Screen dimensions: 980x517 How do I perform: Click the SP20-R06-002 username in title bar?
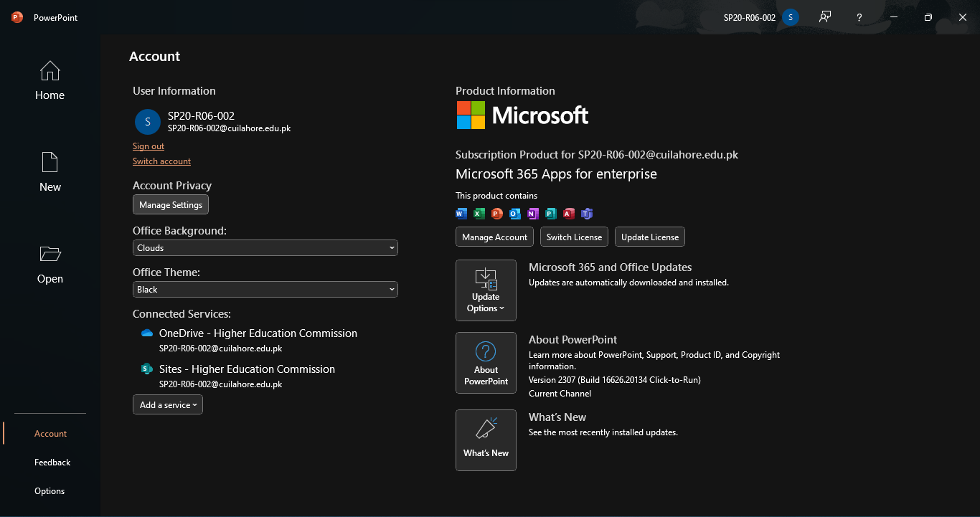750,18
